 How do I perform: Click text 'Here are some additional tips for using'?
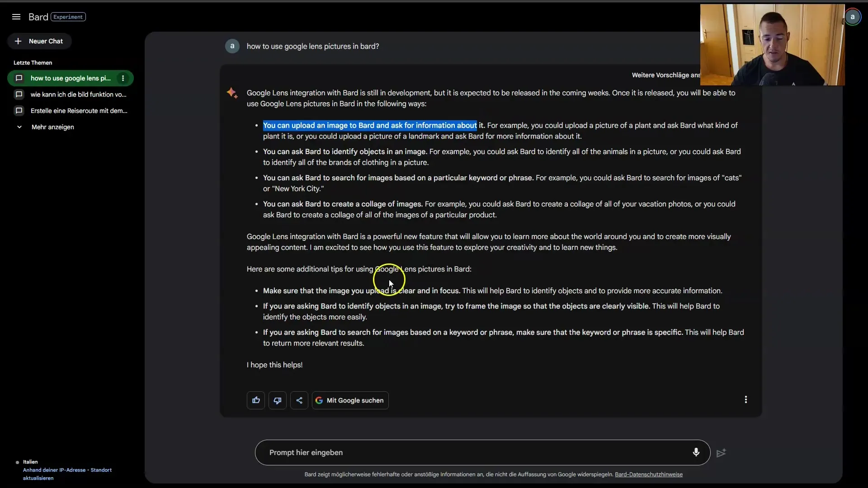click(x=310, y=269)
